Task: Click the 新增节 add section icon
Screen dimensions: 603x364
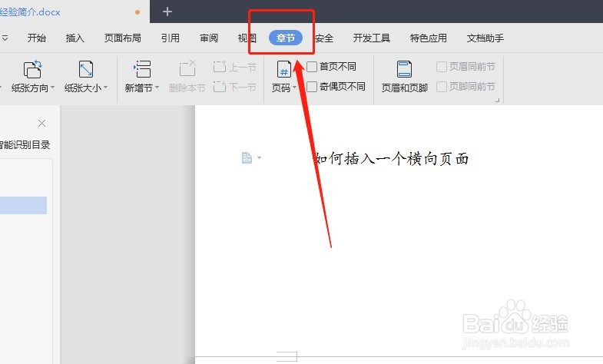Action: [142, 70]
